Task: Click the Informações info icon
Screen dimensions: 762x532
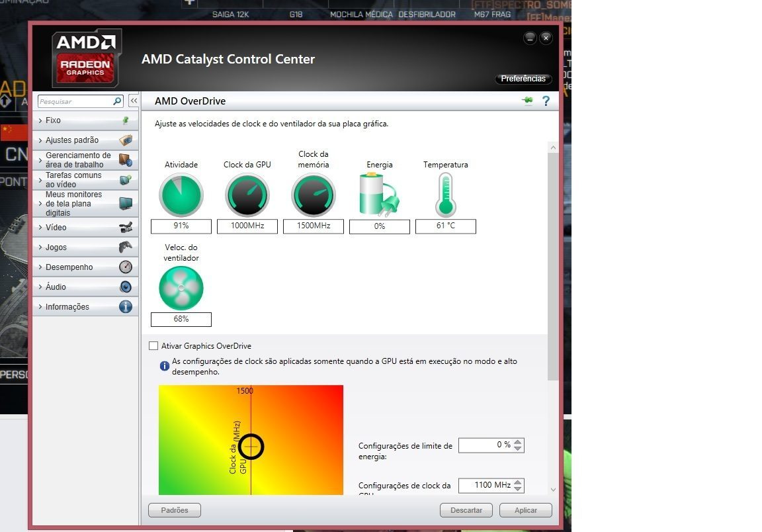Action: (x=126, y=307)
